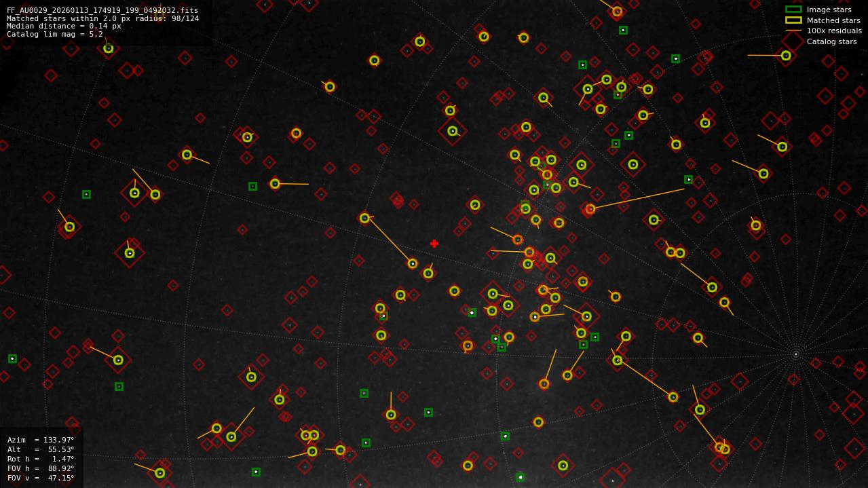This screenshot has width=868, height=488.
Task: Click the 'Catalog stars' legend label
Action: [x=831, y=41]
